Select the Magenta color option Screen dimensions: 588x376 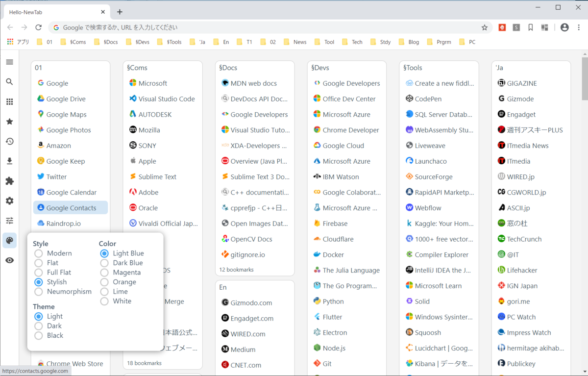point(104,273)
